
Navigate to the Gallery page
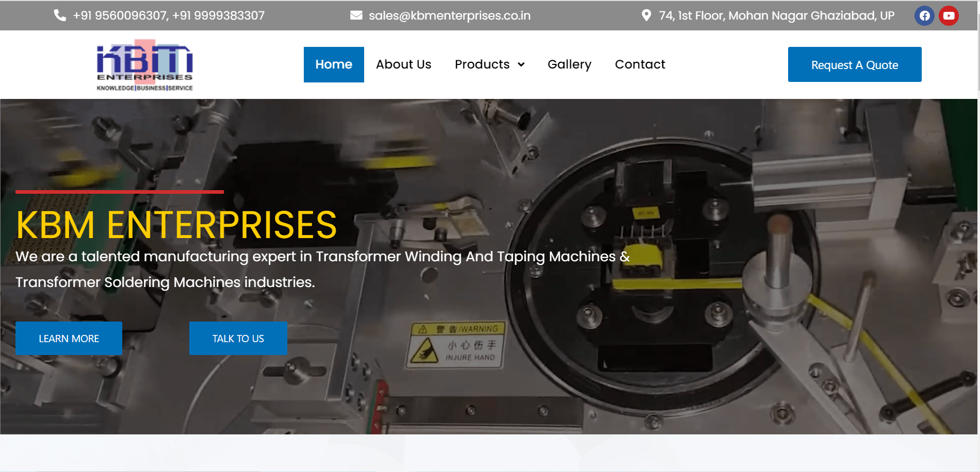(x=569, y=64)
